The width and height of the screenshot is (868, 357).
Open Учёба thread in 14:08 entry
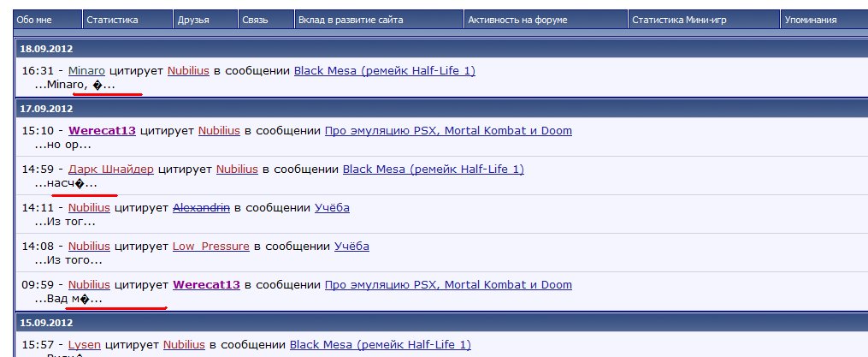click(x=351, y=247)
